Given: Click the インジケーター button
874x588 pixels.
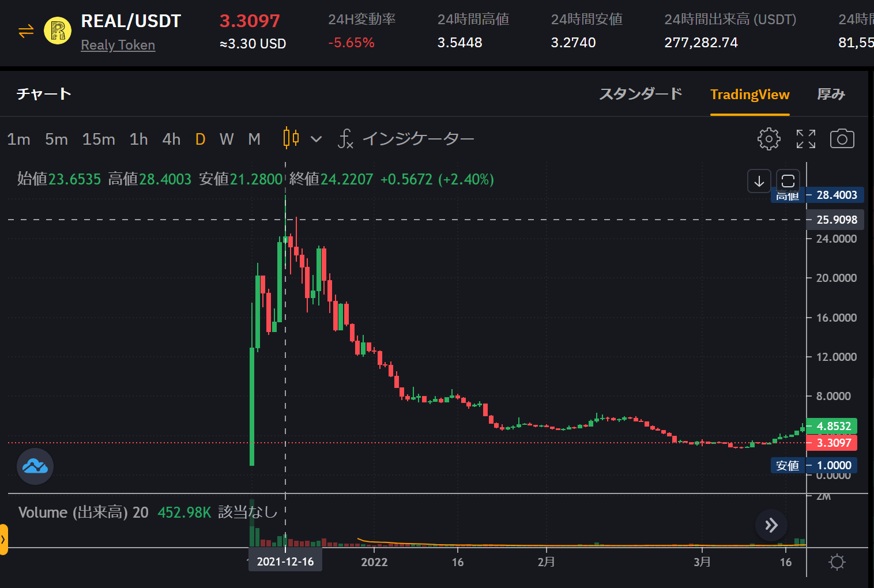Looking at the screenshot, I should [419, 139].
